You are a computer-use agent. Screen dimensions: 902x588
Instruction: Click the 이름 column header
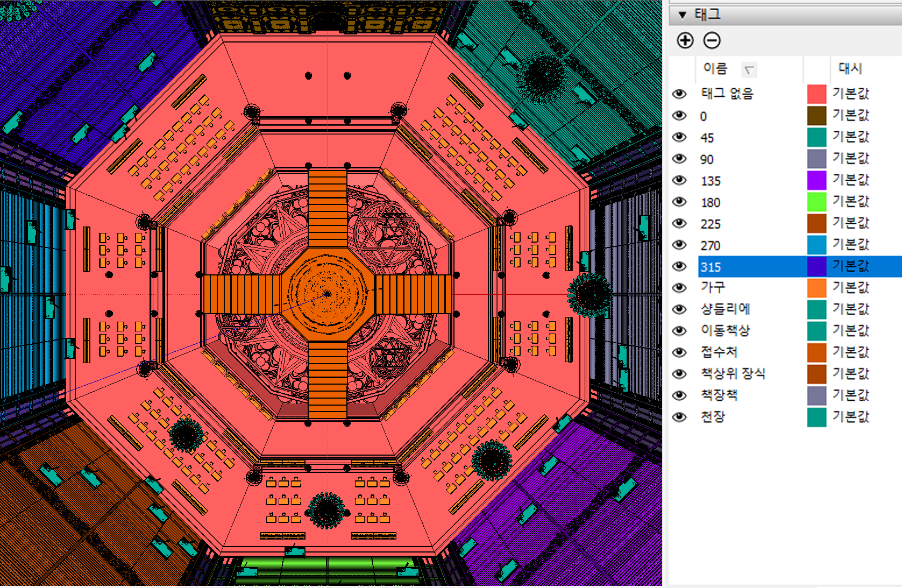[x=715, y=68]
